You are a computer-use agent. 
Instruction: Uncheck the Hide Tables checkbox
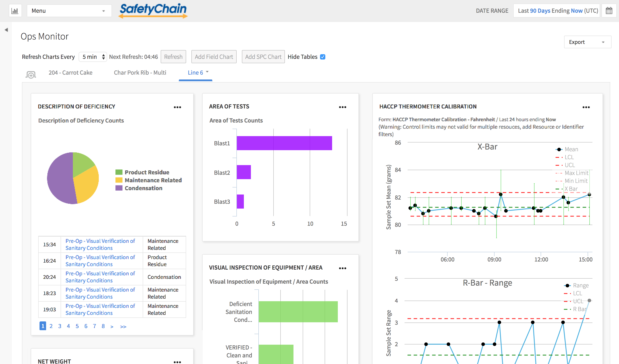coord(323,57)
